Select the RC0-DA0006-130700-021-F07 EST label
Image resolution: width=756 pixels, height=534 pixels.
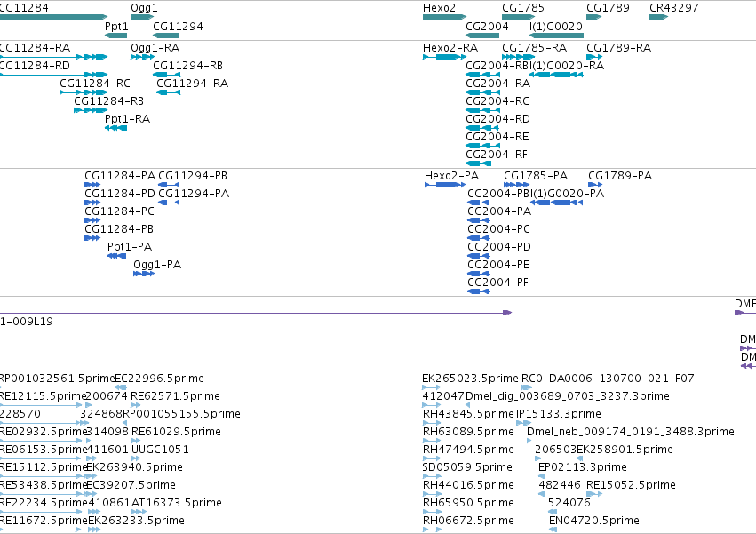click(x=608, y=379)
